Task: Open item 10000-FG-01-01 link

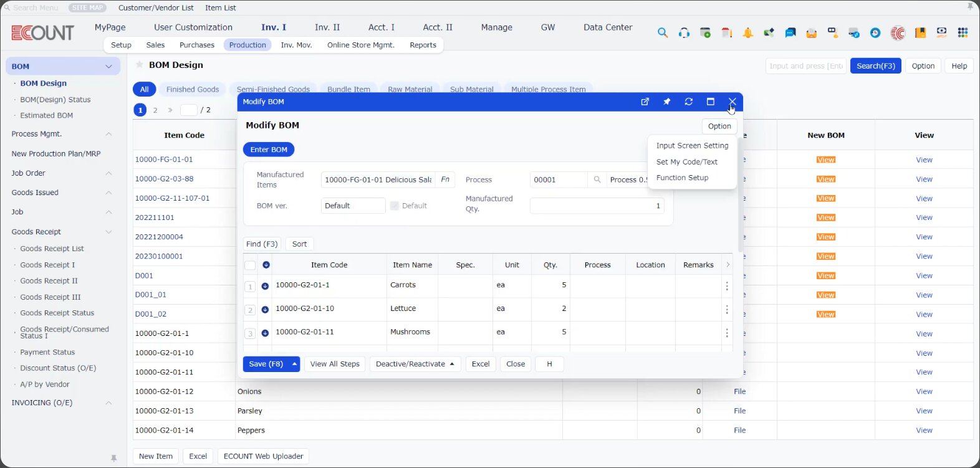Action: pyautogui.click(x=164, y=160)
